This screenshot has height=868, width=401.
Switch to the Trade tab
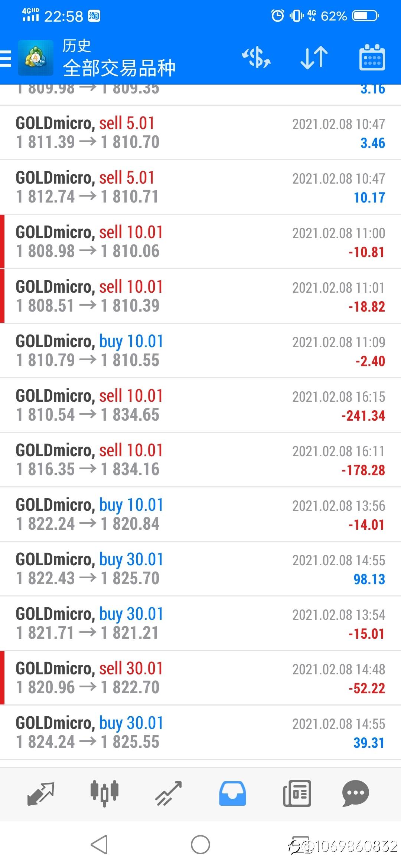(x=169, y=793)
